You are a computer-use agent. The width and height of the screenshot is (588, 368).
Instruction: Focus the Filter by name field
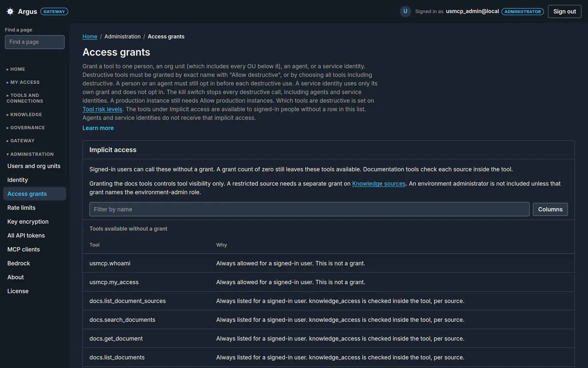coord(309,209)
